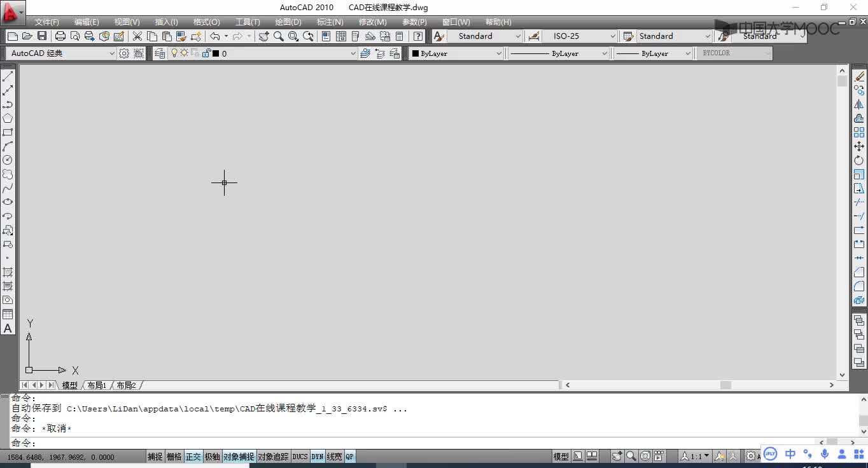
Task: Click the Help question mark icon
Action: tap(418, 36)
